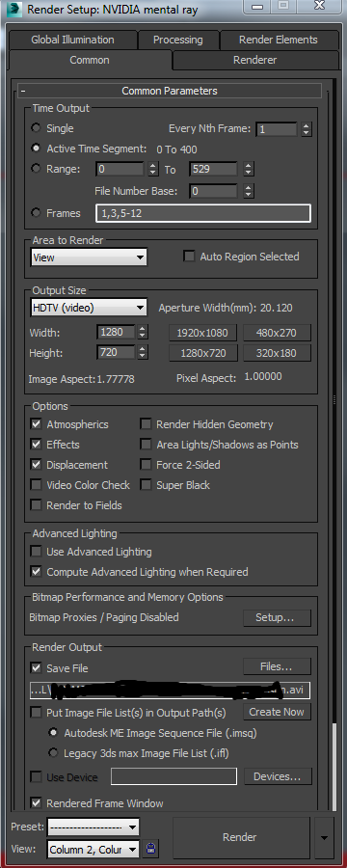This screenshot has height=868, width=347.
Task: Click the Height field showing 720
Action: (x=117, y=352)
